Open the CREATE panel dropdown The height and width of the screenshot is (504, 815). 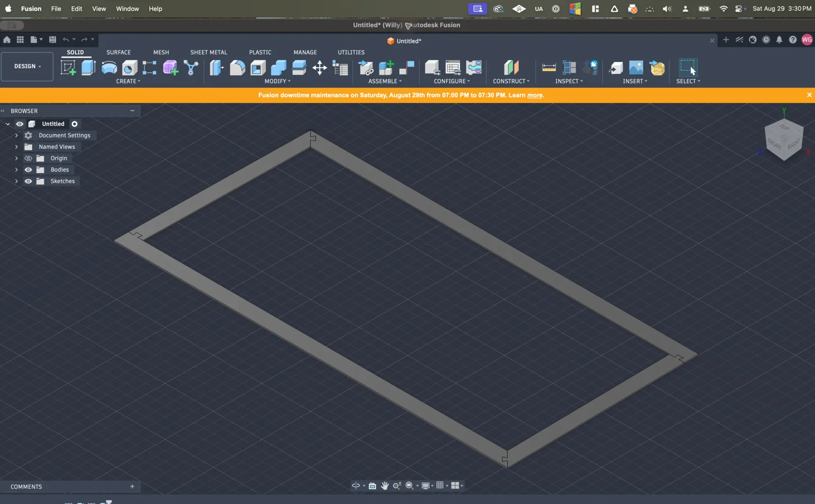tap(128, 81)
